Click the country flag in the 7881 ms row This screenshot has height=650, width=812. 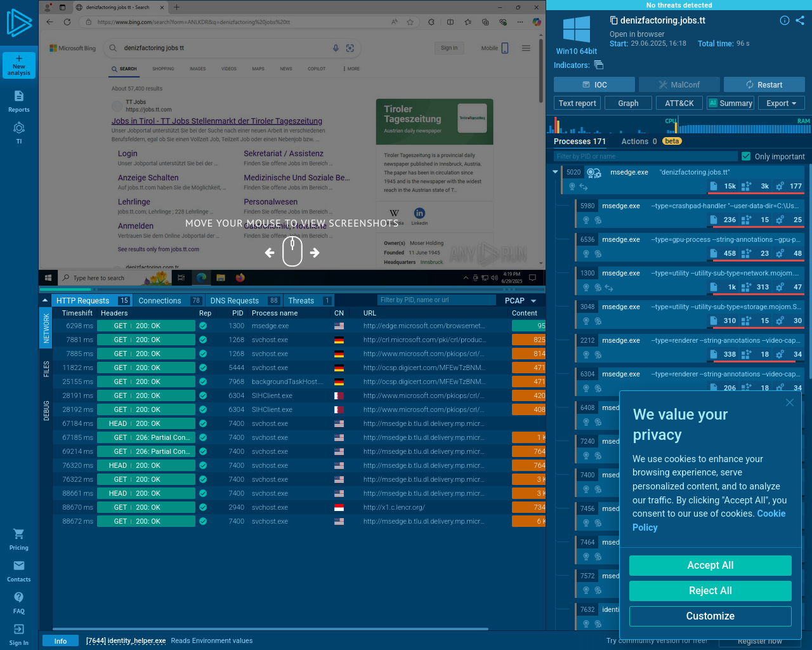(x=339, y=340)
